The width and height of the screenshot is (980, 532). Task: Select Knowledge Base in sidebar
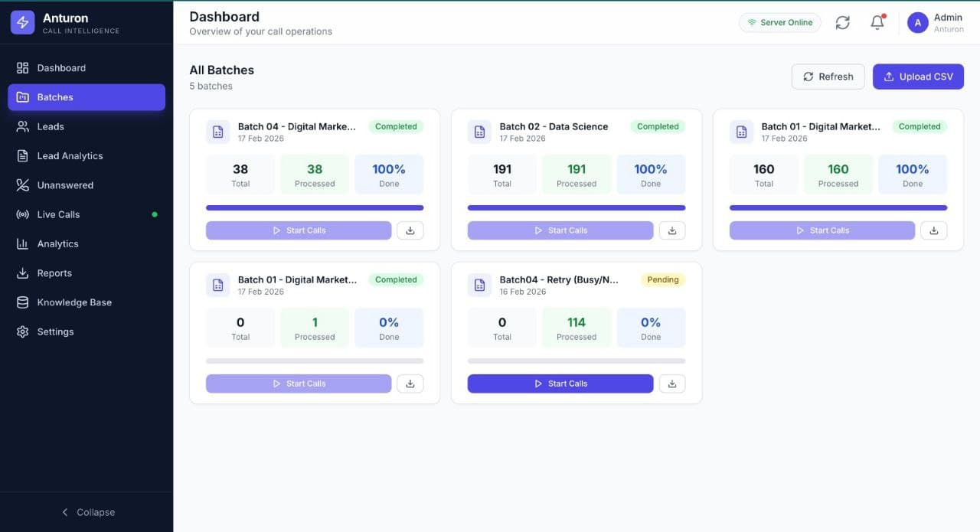click(74, 302)
